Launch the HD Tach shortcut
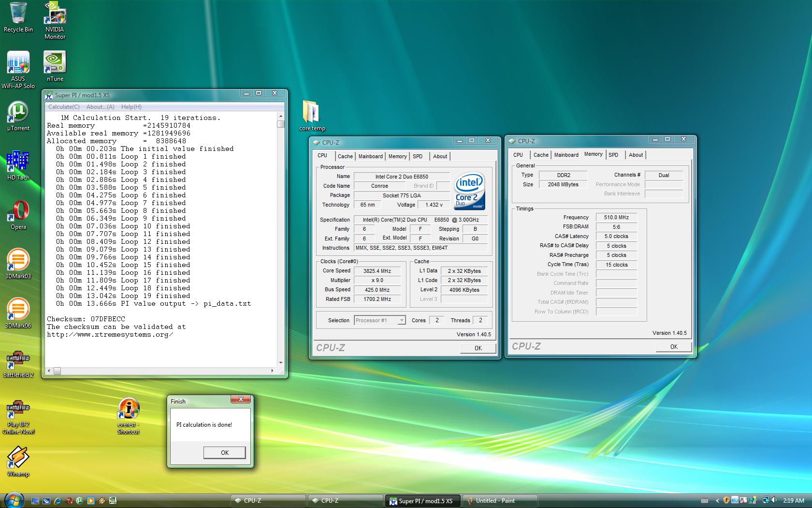The height and width of the screenshot is (508, 812). [18, 165]
